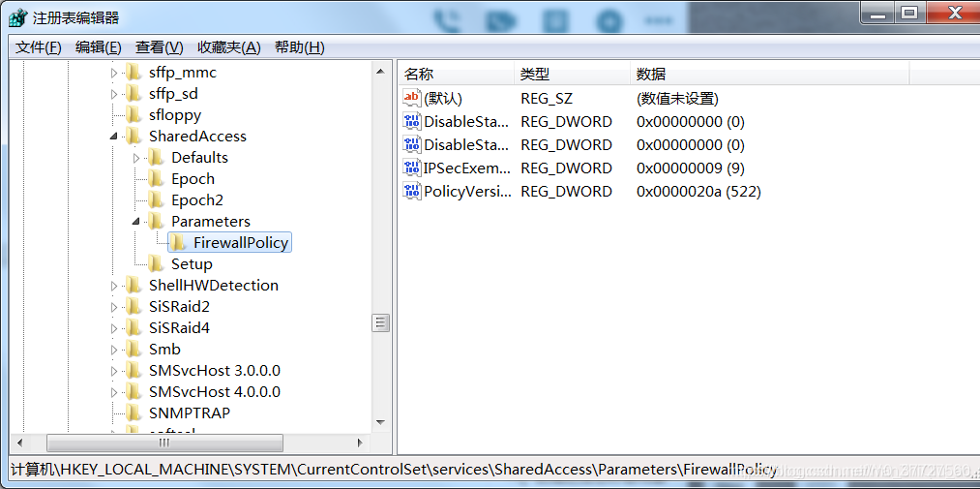Maximize the Registry Editor window

(908, 12)
